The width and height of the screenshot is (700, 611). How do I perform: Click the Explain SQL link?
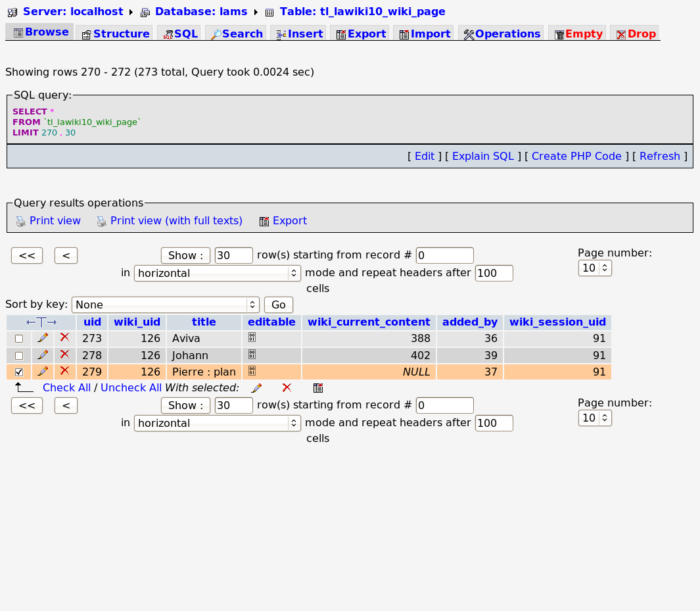[x=482, y=156]
